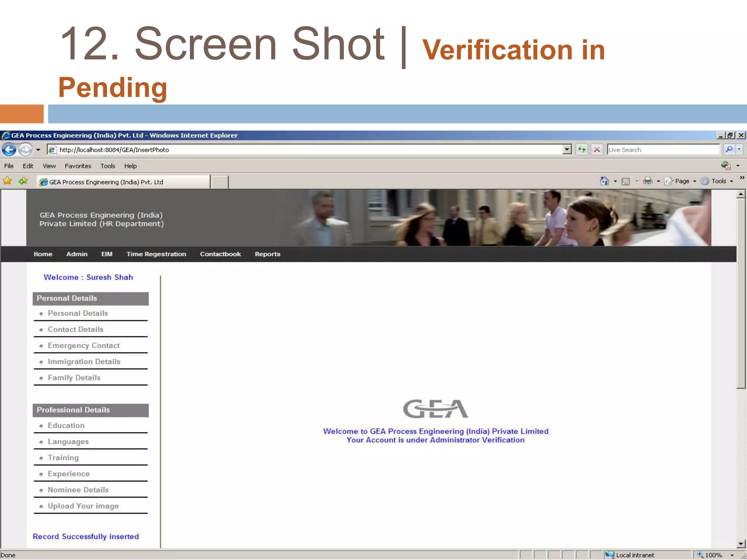Click Reports in site navigation
This screenshot has height=560, width=747.
pos(268,254)
